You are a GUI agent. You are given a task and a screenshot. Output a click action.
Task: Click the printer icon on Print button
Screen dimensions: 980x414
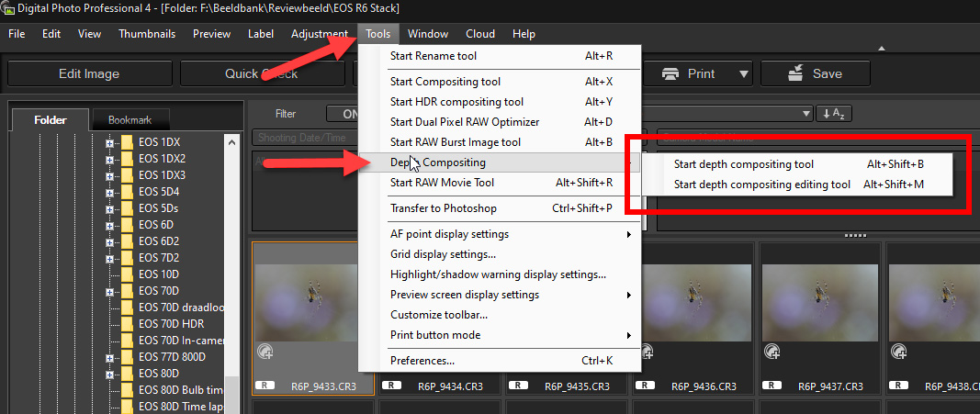[670, 73]
